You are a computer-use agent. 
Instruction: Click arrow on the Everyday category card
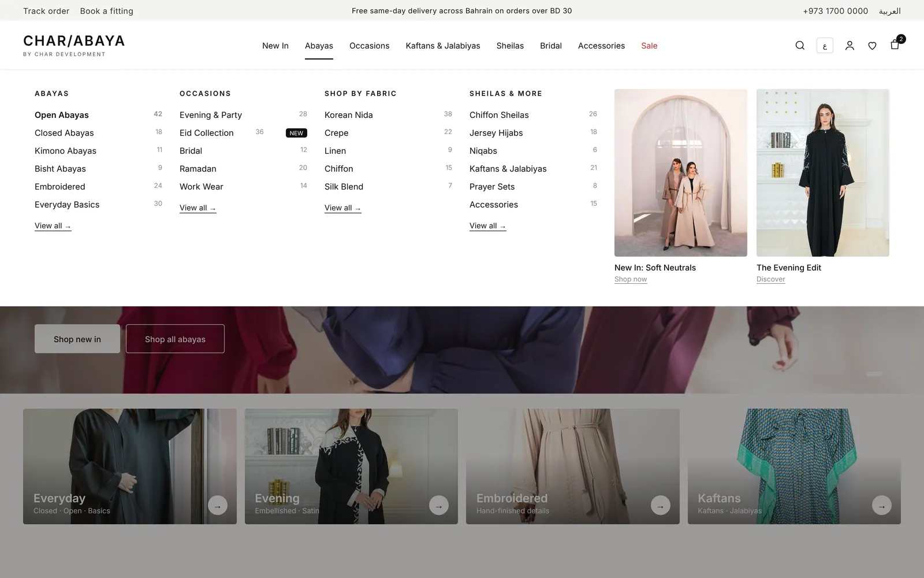pyautogui.click(x=218, y=506)
